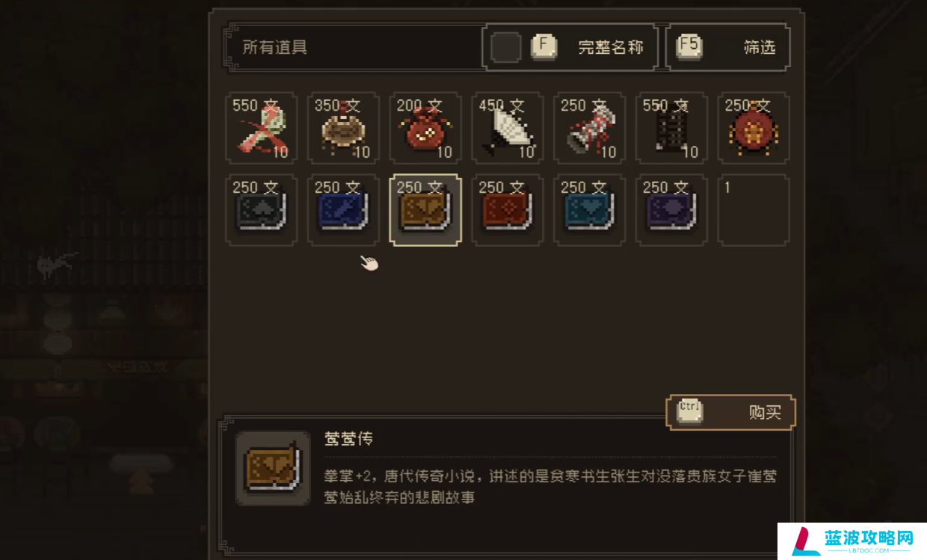Select the 350 文 round brown charm
Image resolution: width=927 pixels, height=560 pixels.
(x=343, y=128)
